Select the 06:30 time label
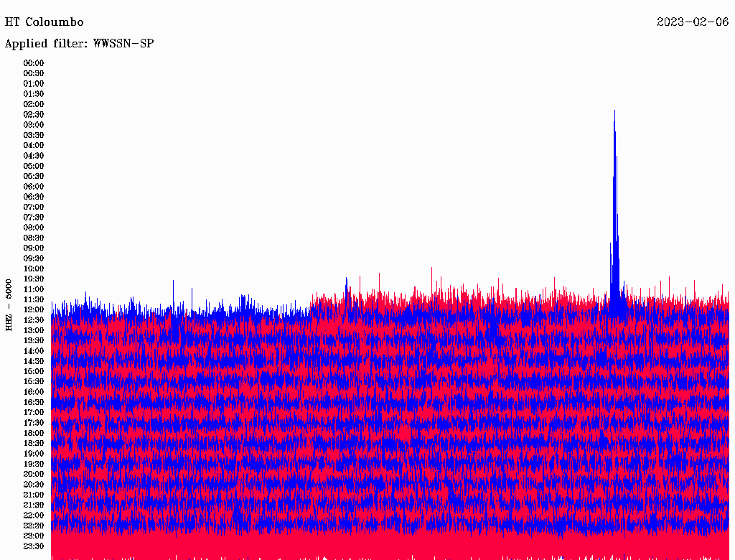Image resolution: width=735 pixels, height=560 pixels. (34, 197)
